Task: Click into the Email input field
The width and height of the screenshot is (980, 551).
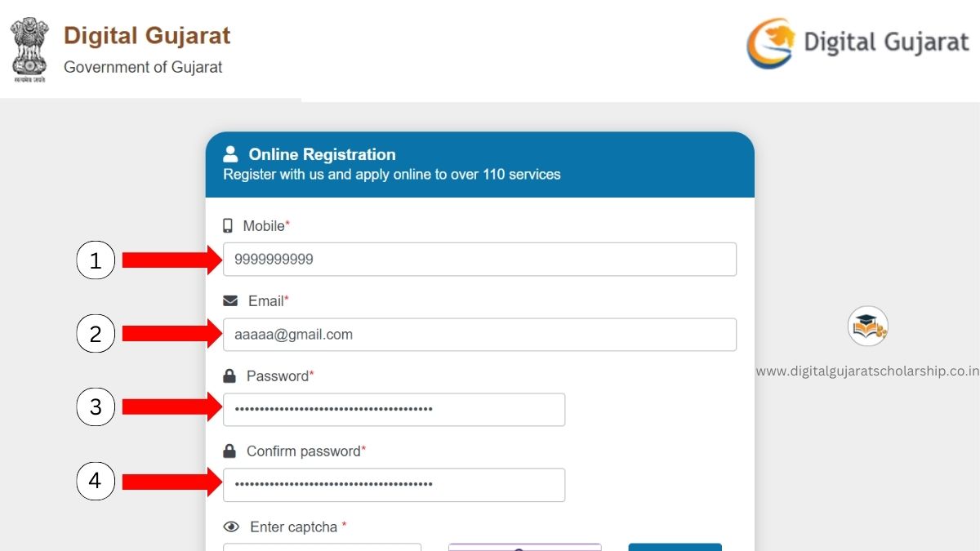Action: (479, 335)
